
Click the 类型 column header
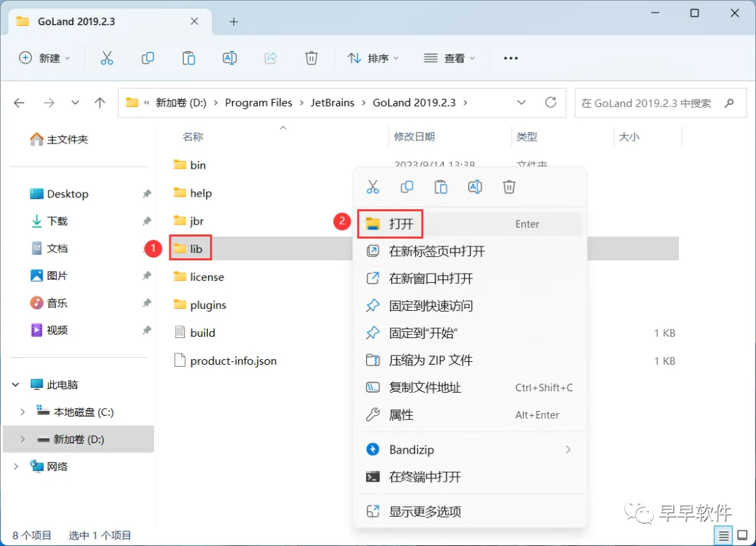coord(526,137)
